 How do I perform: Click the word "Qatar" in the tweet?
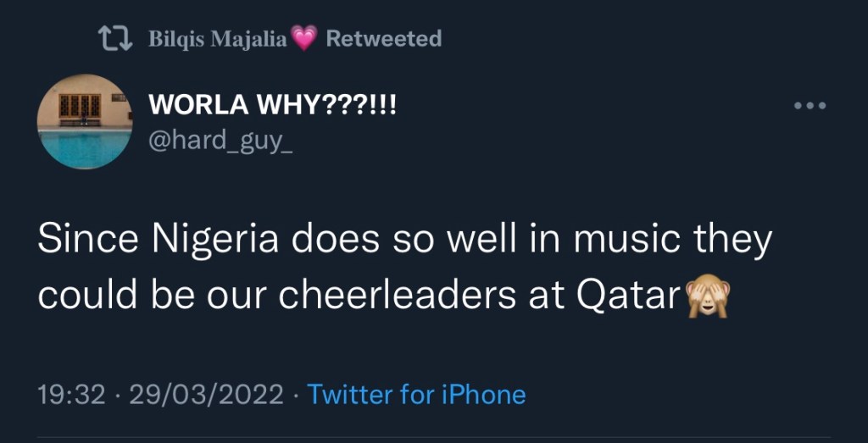(629, 295)
